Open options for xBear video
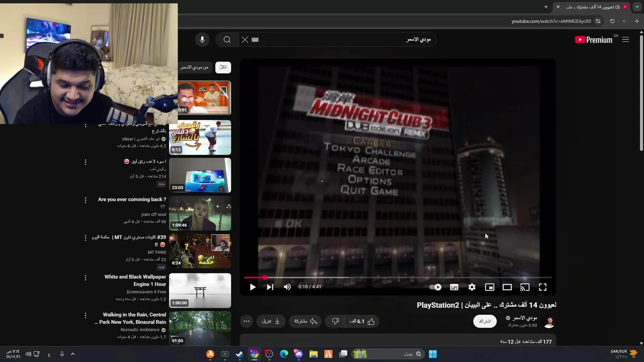The width and height of the screenshot is (644, 362). pos(86,124)
